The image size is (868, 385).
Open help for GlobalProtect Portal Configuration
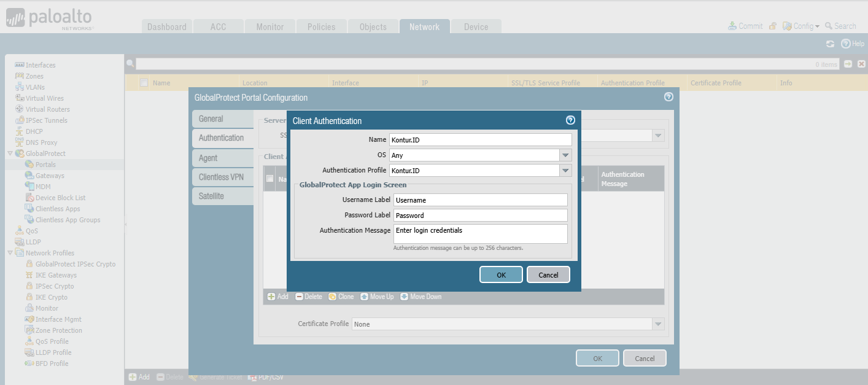[x=668, y=97]
